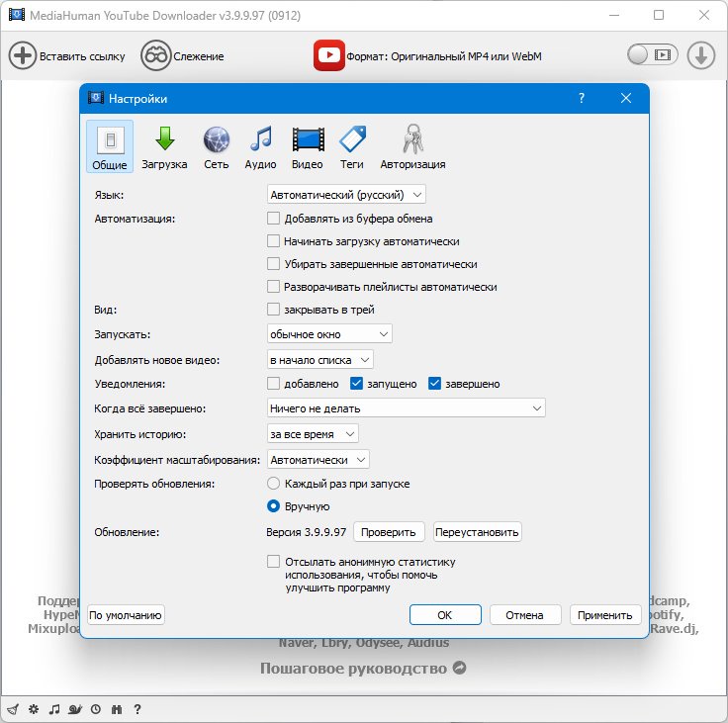
Task: Select the Вручную radio button
Action: click(x=273, y=506)
